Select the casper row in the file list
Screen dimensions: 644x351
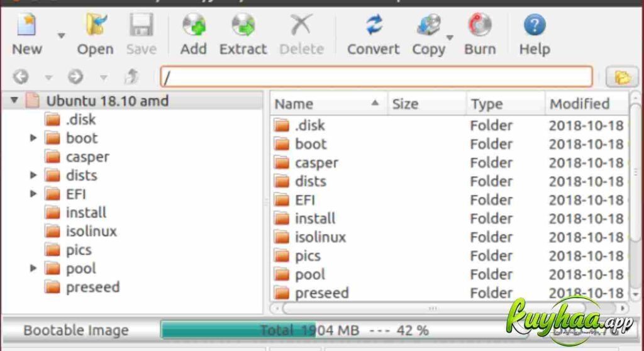[449, 163]
